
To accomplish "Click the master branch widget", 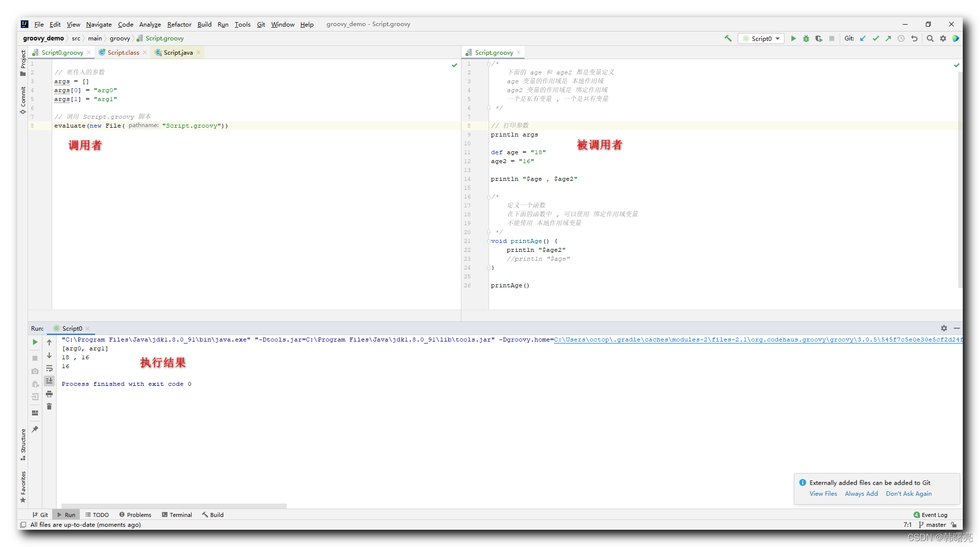I will coord(932,525).
